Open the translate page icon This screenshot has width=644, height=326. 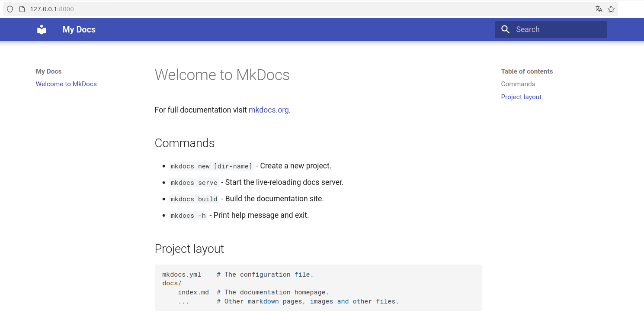[599, 9]
